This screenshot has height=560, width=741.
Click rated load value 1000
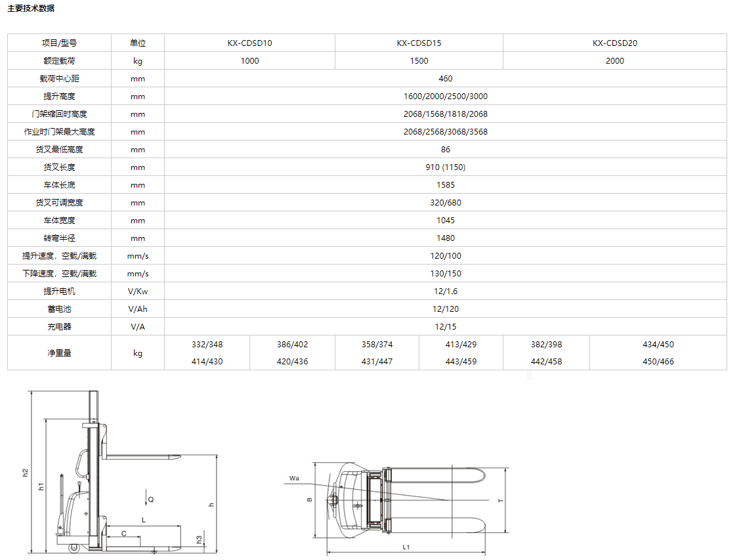(249, 61)
